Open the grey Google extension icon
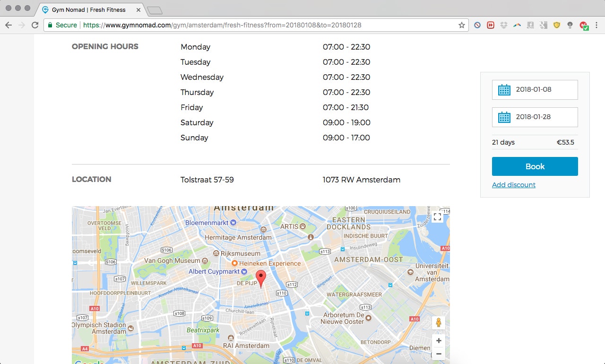605x364 pixels. pyautogui.click(x=544, y=25)
